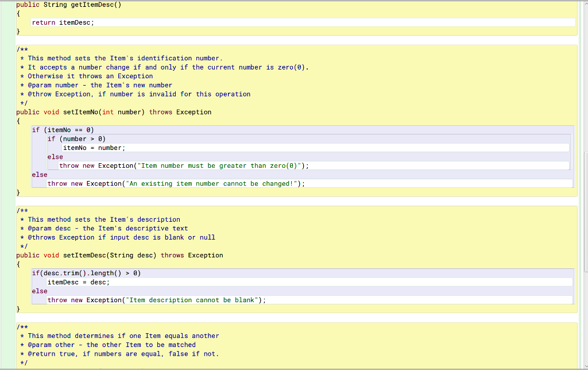Click '@param desc - the Item's descriptive text' line
This screenshot has width=588, height=370.
click(107, 229)
